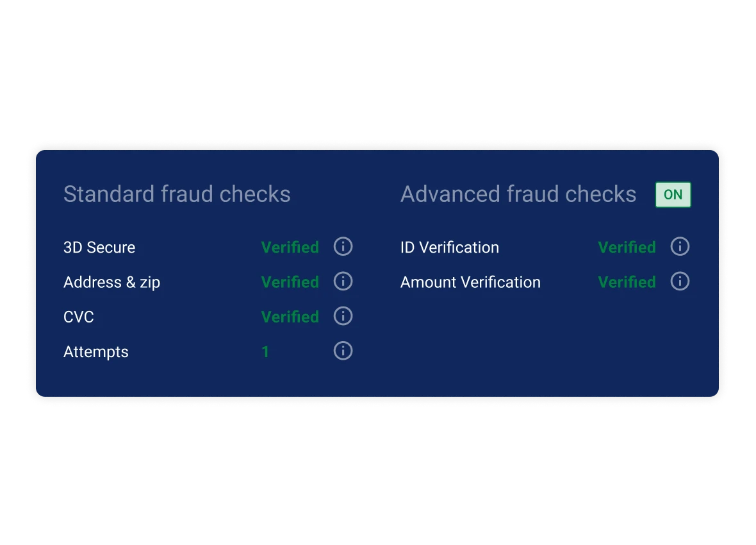Screen dimensions: 756x545
Task: Click the Verified text beside CVC
Action: [290, 316]
